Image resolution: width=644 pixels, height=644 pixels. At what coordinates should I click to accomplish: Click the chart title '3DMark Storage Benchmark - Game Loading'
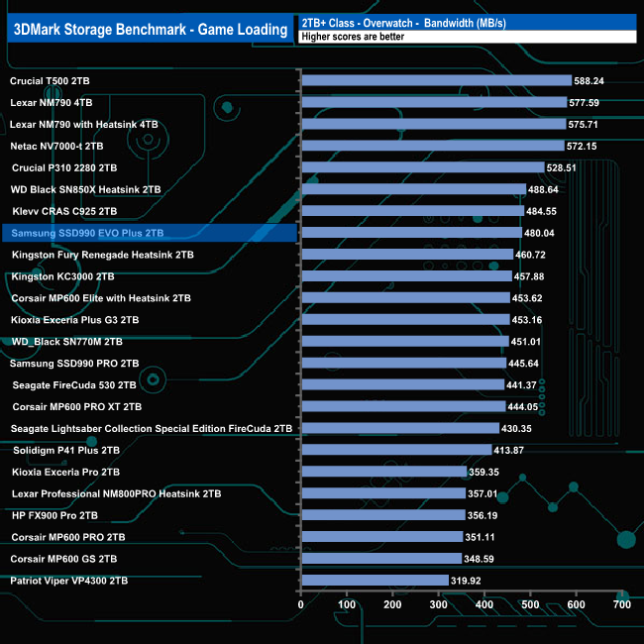click(151, 29)
